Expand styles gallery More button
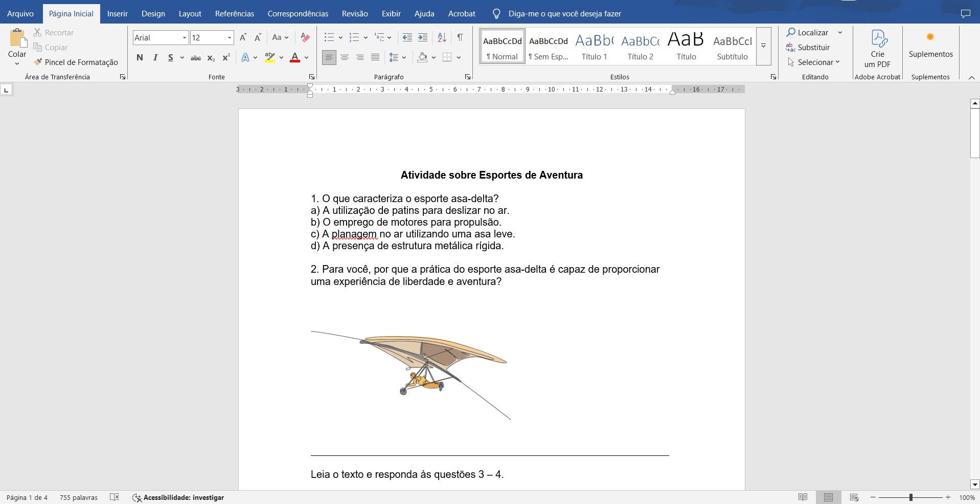The width and height of the screenshot is (980, 504). coord(763,46)
